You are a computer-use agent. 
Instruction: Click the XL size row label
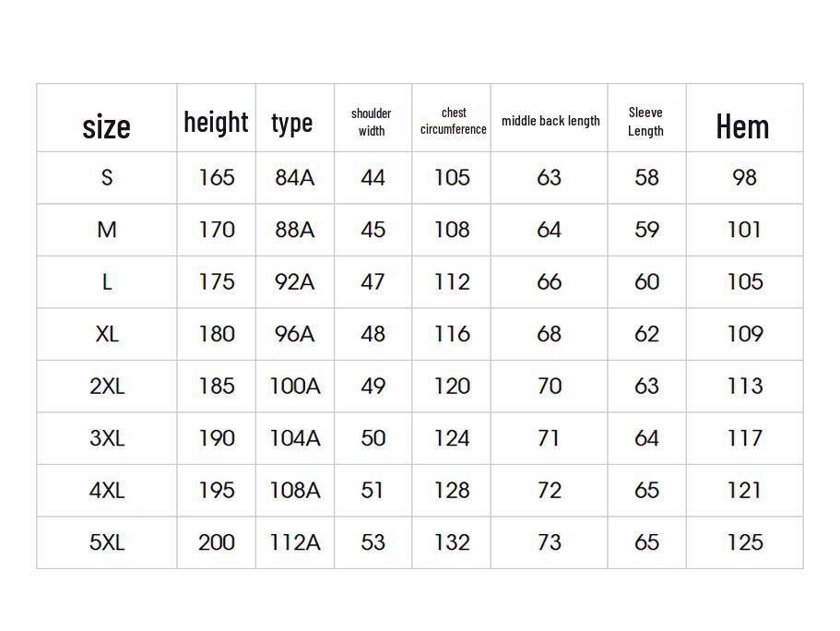point(107,334)
